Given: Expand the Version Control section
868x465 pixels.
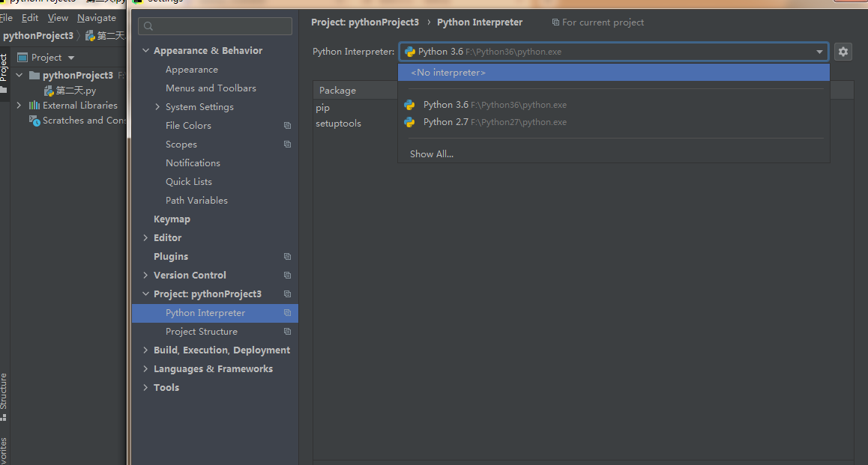Looking at the screenshot, I should click(145, 276).
